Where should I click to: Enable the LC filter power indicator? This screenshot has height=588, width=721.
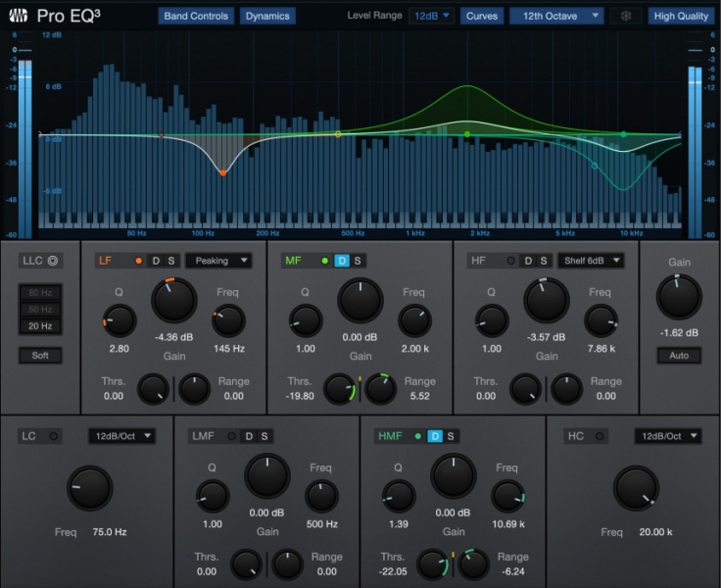click(x=53, y=436)
